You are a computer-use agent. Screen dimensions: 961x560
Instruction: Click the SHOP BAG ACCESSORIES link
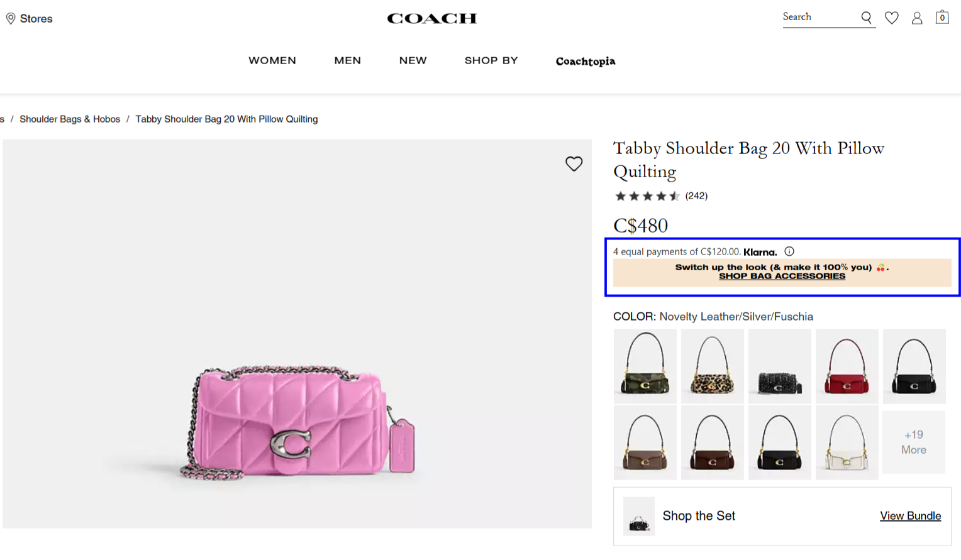pyautogui.click(x=781, y=276)
